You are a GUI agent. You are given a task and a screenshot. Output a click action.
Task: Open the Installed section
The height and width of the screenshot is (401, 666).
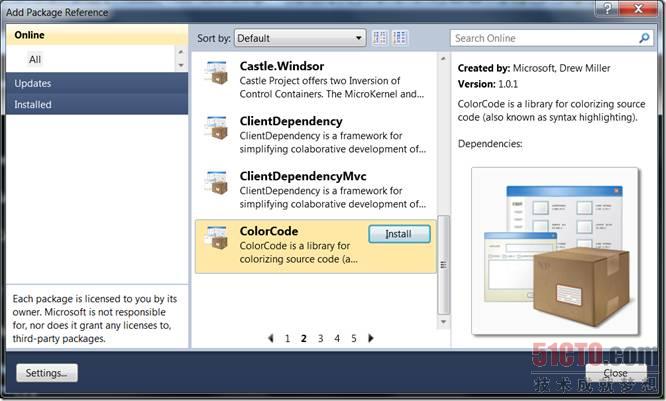pos(97,104)
